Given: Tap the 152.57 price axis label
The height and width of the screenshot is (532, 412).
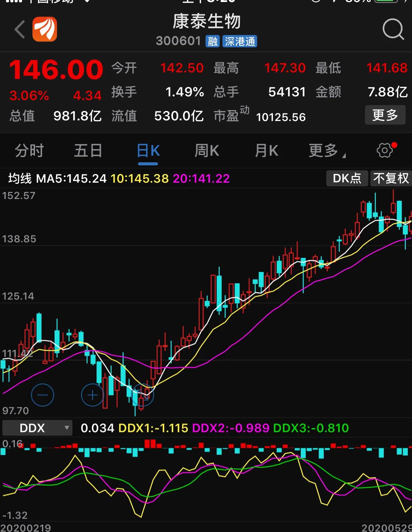Looking at the screenshot, I should 19,196.
